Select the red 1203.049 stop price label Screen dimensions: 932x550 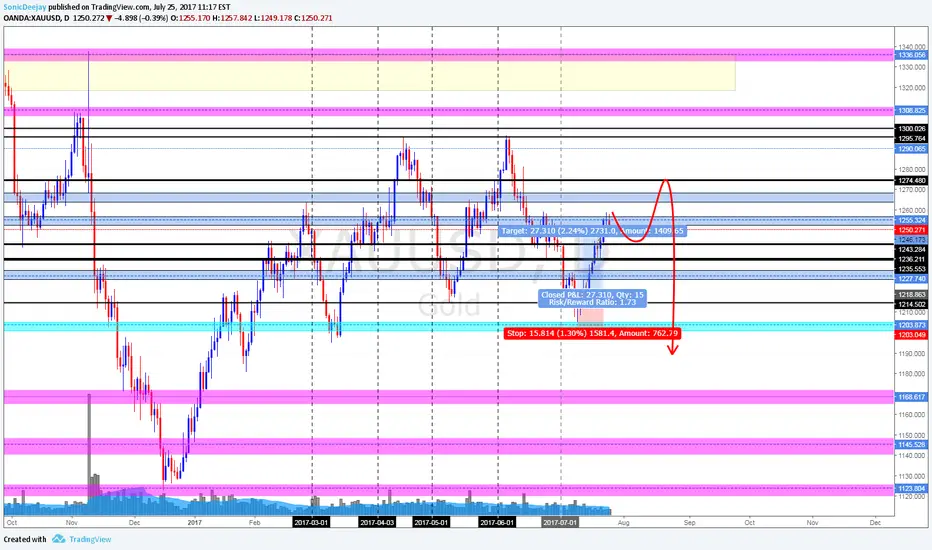point(911,335)
